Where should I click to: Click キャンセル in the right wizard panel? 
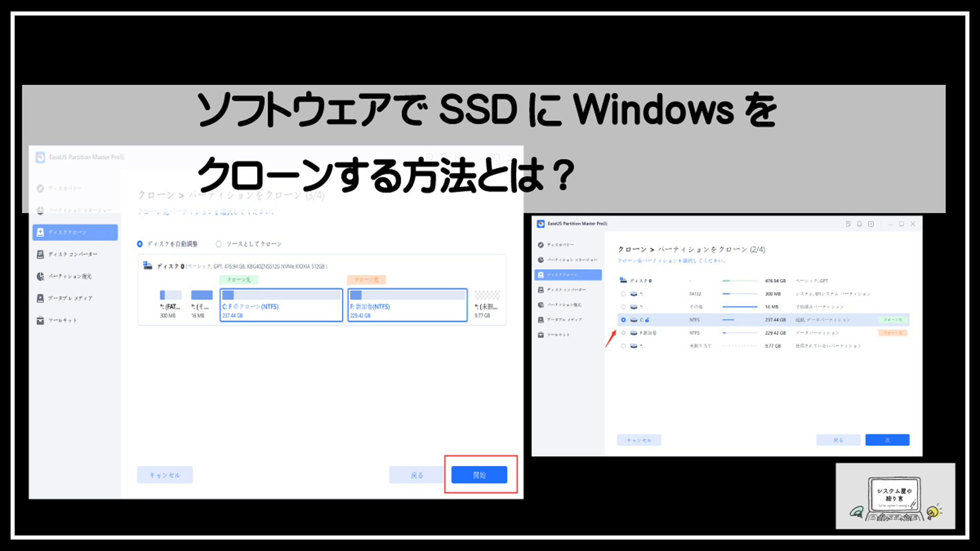(x=640, y=440)
